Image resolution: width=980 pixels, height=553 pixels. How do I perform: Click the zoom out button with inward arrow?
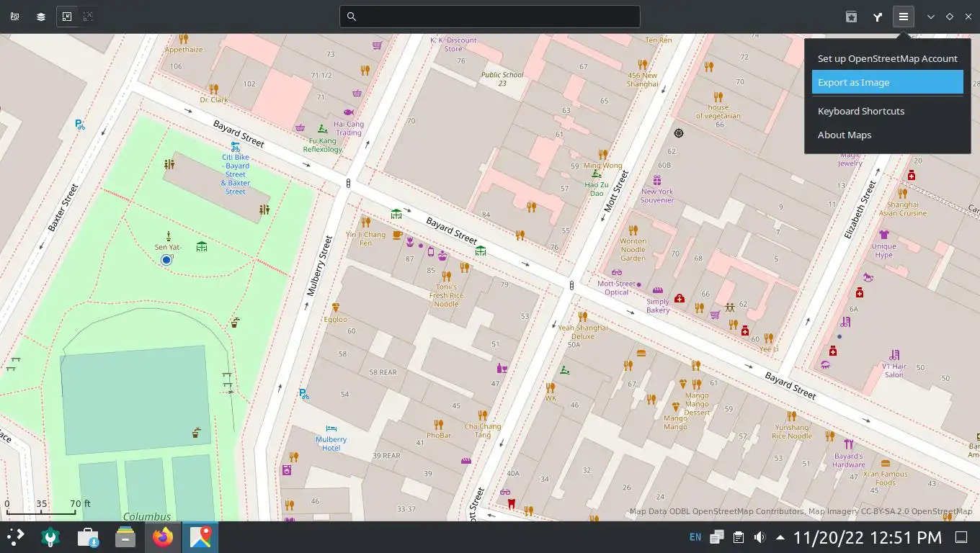pyautogui.click(x=67, y=17)
